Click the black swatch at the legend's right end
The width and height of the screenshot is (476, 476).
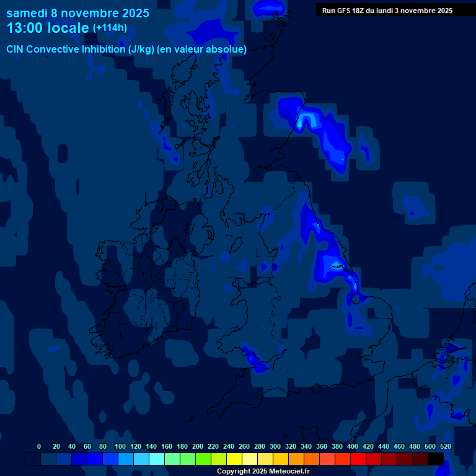tap(436, 459)
